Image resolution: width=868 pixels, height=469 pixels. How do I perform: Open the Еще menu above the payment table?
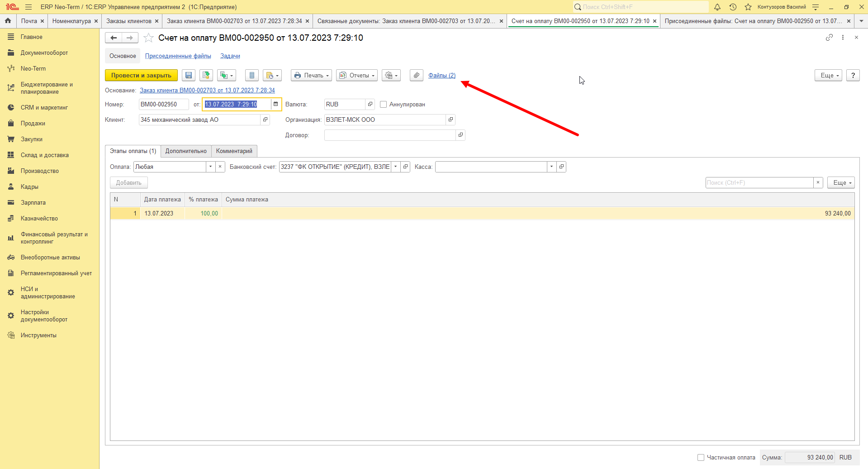[x=841, y=182]
